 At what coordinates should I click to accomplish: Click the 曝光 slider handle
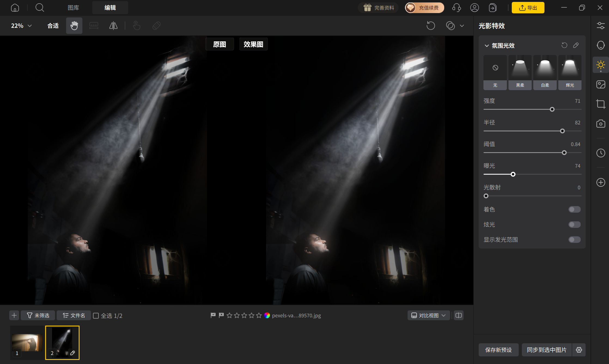513,174
